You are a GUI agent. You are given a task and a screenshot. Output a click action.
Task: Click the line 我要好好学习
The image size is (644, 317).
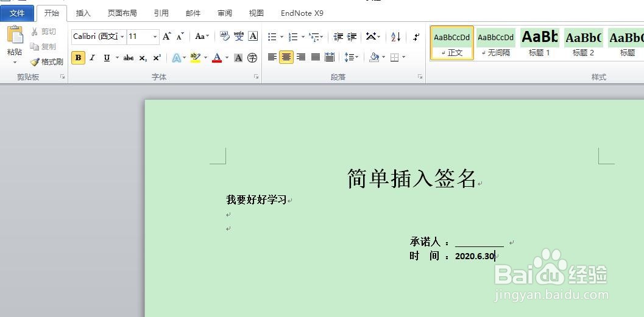257,200
